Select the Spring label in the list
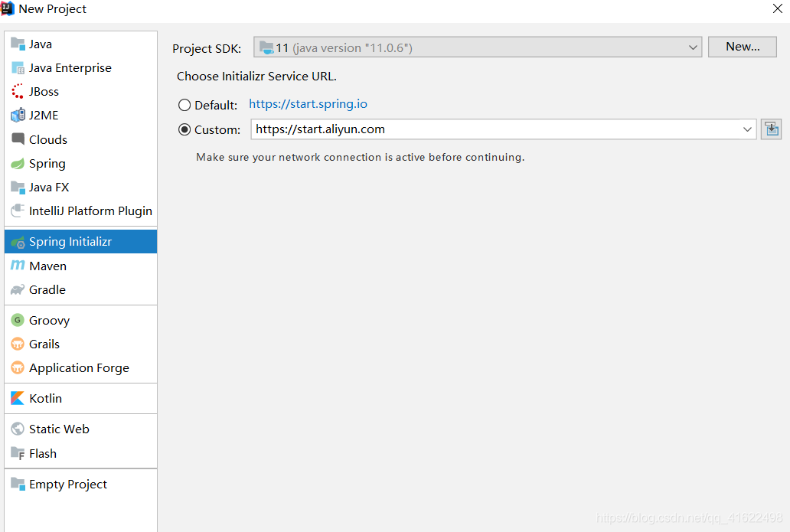This screenshot has width=790, height=532. tap(47, 164)
